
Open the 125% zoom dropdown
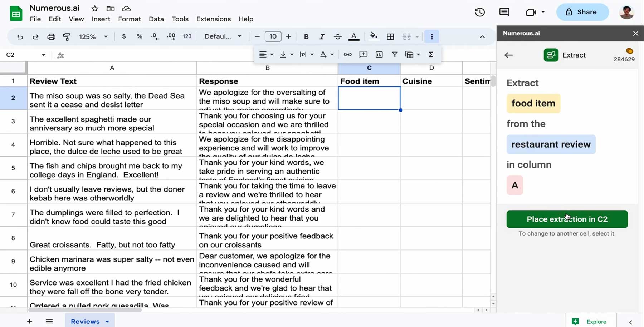coord(93,36)
